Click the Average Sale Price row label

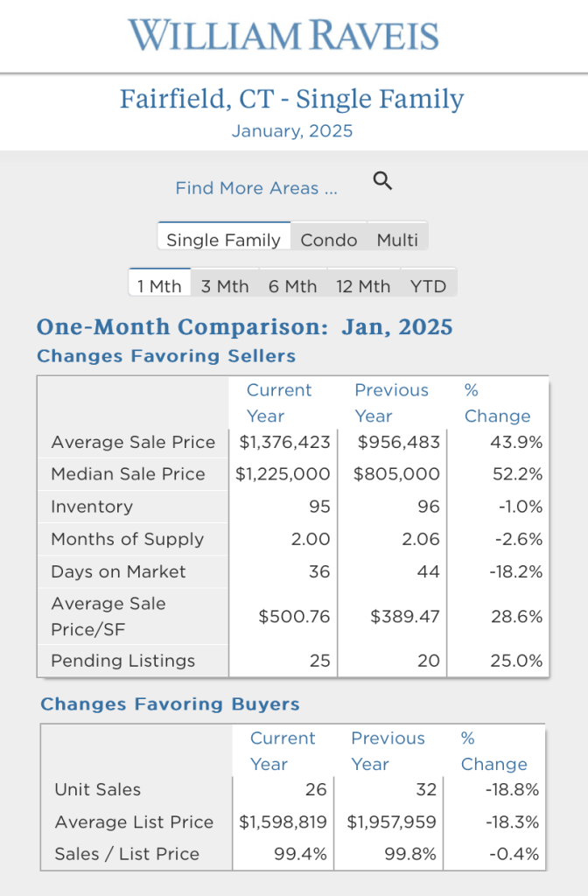133,442
